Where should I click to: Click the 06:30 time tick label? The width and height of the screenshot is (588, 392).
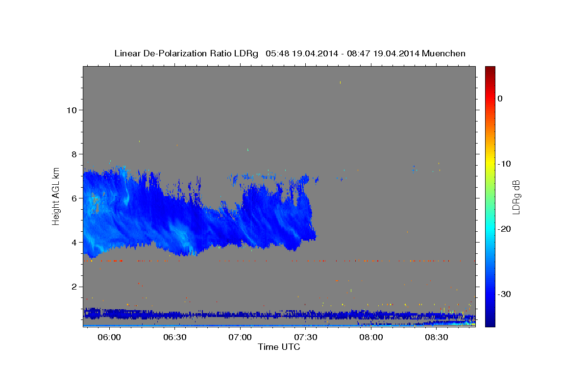[x=175, y=338]
